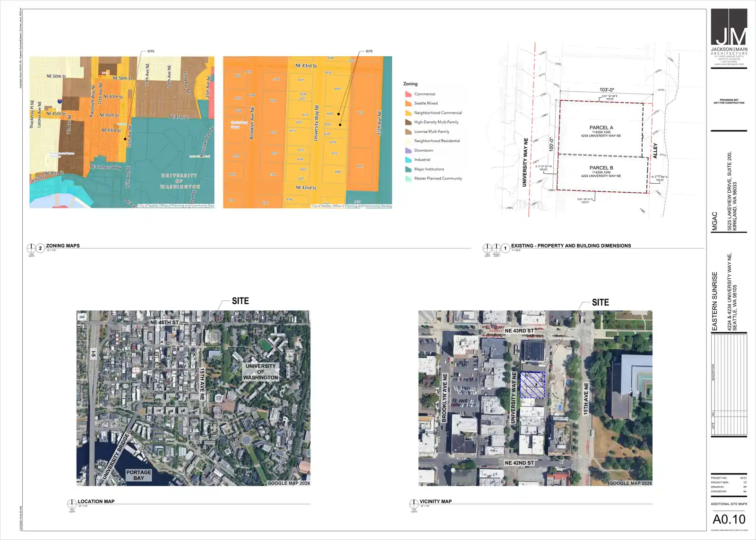Select the Seattle Mixed legend swatch

tap(408, 103)
